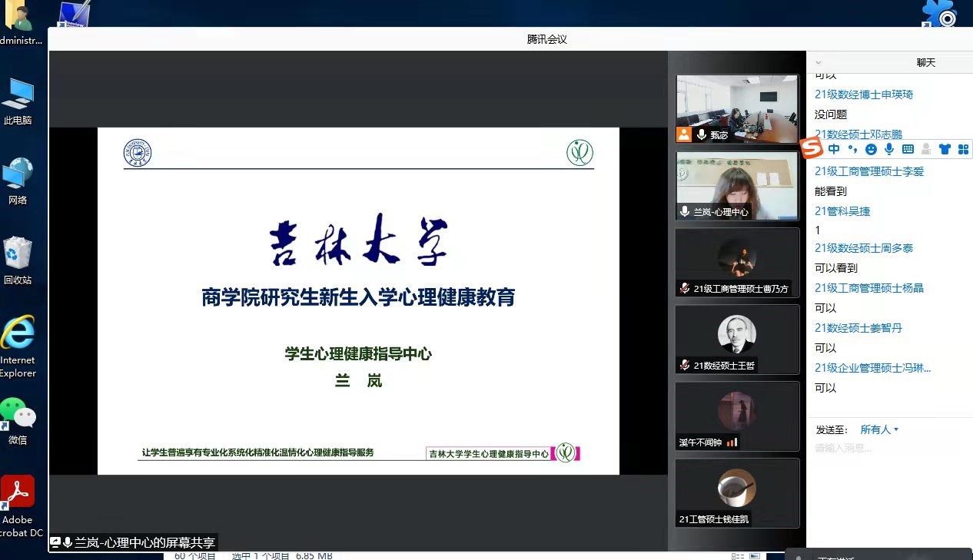Image resolution: width=973 pixels, height=560 pixels.
Task: Click the footer box 吉林大学学生心理健康指导中心
Action: tap(488, 453)
